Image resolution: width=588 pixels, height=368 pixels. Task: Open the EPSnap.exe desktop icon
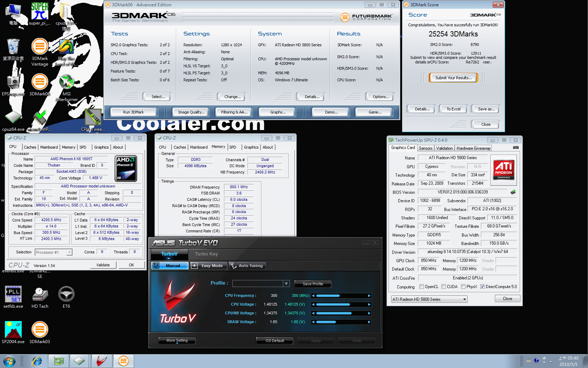tap(13, 85)
